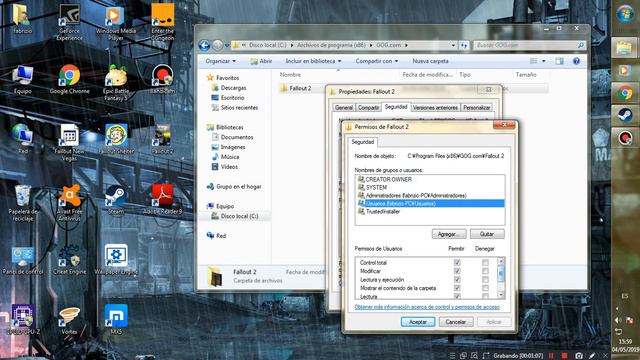
Task: Stop the recording with red square
Action: [564, 356]
